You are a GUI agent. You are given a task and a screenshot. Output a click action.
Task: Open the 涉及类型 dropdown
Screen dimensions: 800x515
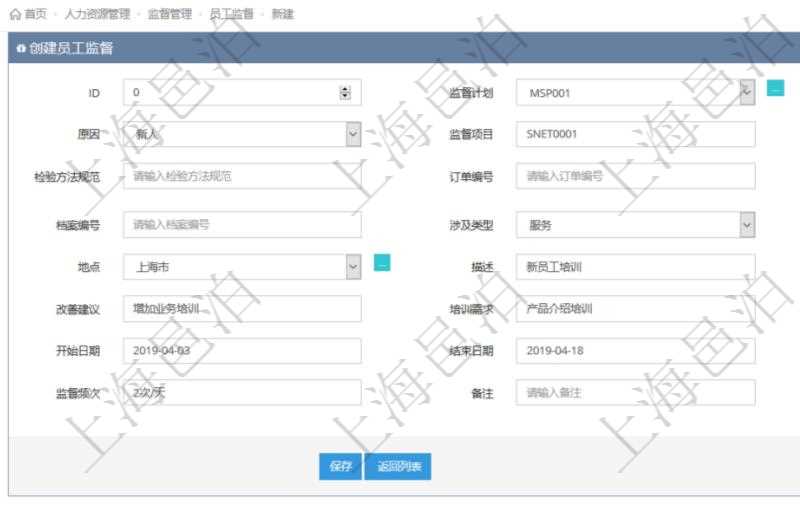747,225
